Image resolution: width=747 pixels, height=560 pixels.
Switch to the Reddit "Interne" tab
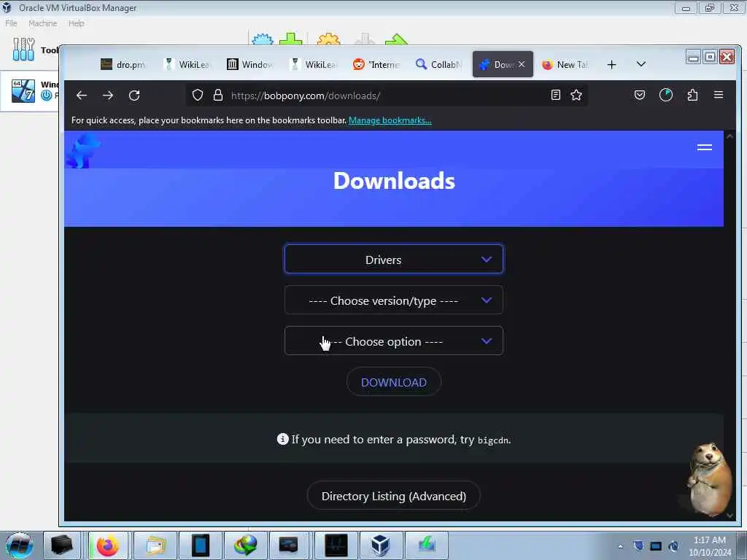click(376, 64)
